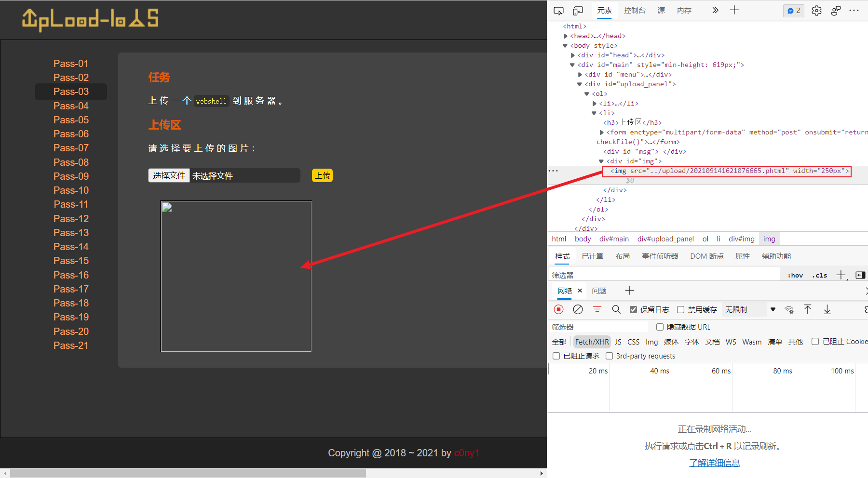Screen dimensions: 868x478
Task: Toggle .cls class editor
Action: click(820, 275)
